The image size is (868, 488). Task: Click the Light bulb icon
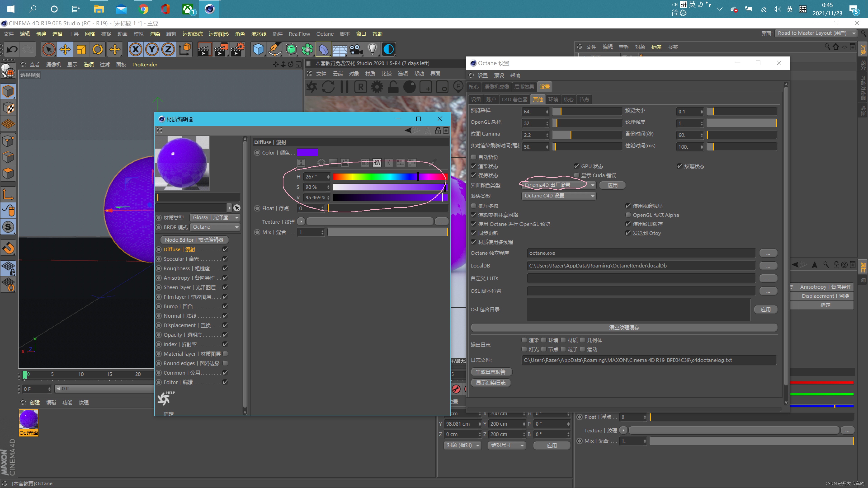point(372,49)
